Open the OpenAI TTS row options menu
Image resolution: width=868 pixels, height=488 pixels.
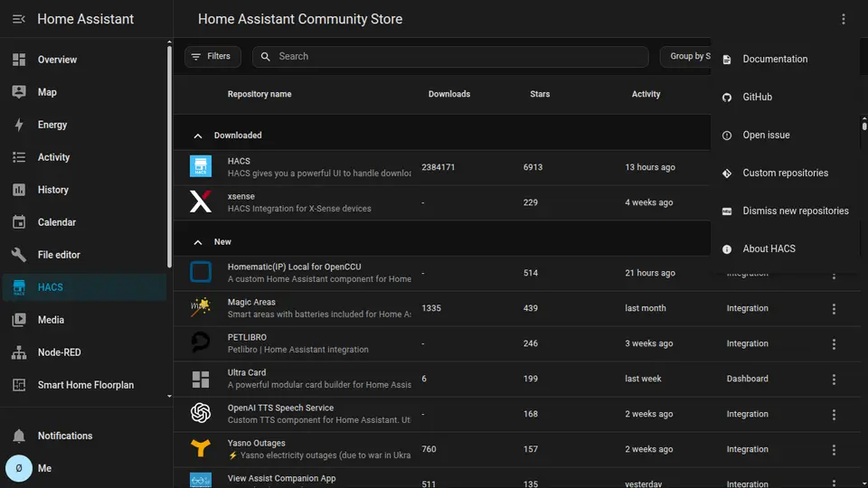coord(834,415)
